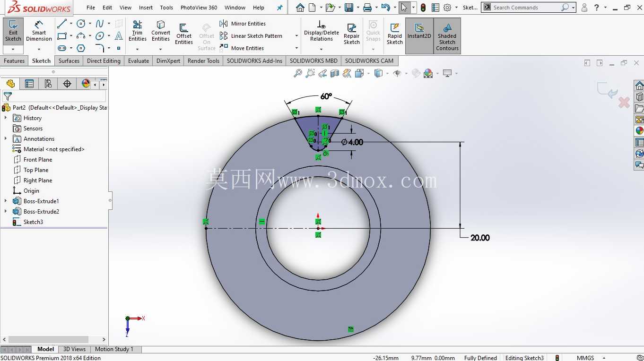Viewport: 644px width, 361px height.
Task: Select the sketch Point tool
Action: pos(119,48)
